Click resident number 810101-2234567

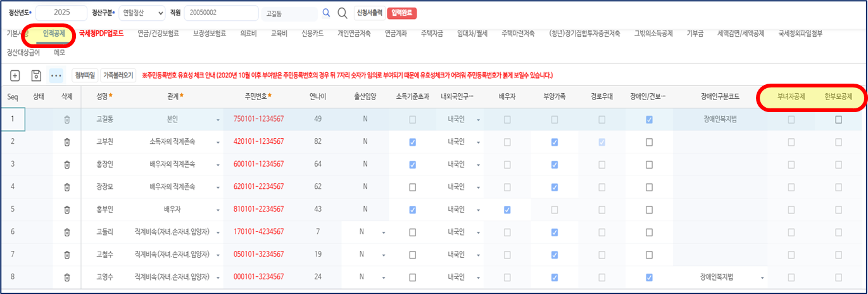(x=258, y=210)
